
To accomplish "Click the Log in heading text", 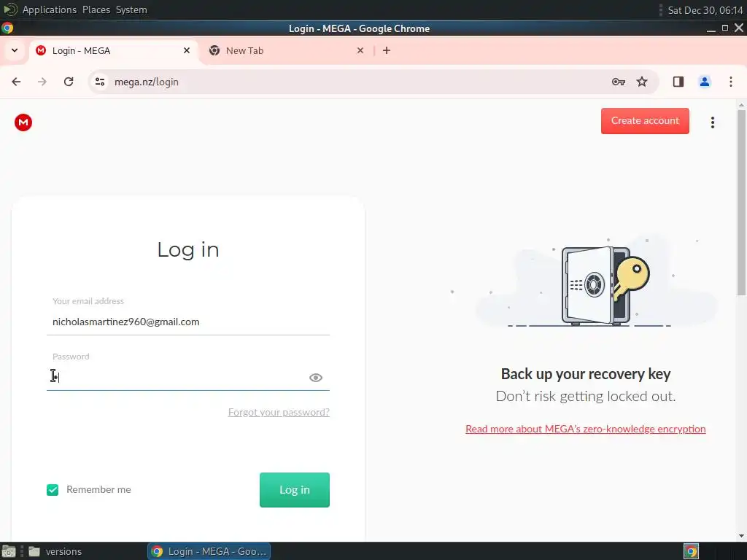I will click(188, 249).
